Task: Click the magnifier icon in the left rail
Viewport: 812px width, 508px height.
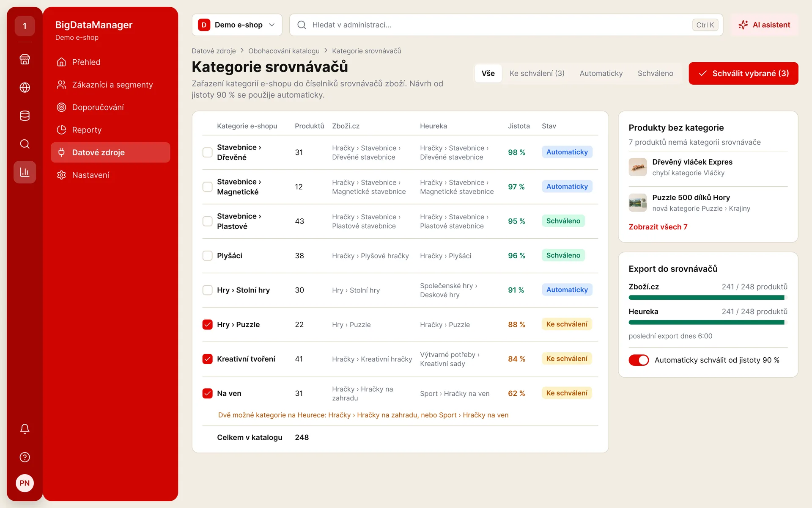Action: coord(25,144)
